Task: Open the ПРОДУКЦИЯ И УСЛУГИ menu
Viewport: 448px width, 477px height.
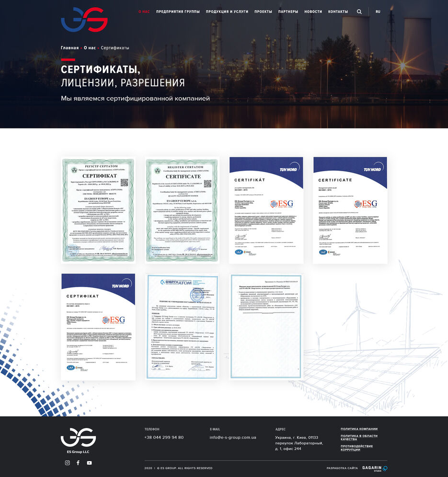Action: pos(227,12)
